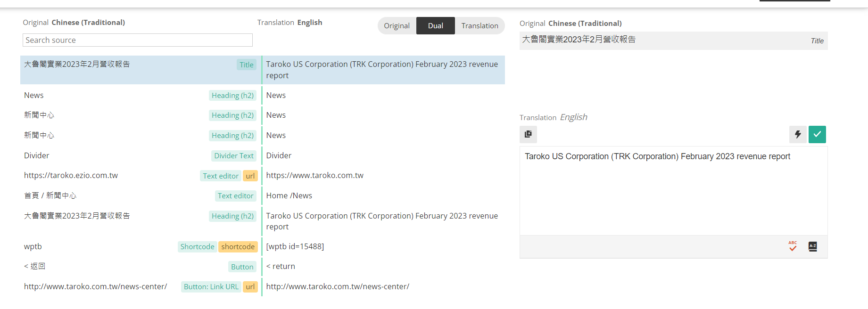Click the Home /News translation
This screenshot has height=309, width=868.
click(289, 195)
